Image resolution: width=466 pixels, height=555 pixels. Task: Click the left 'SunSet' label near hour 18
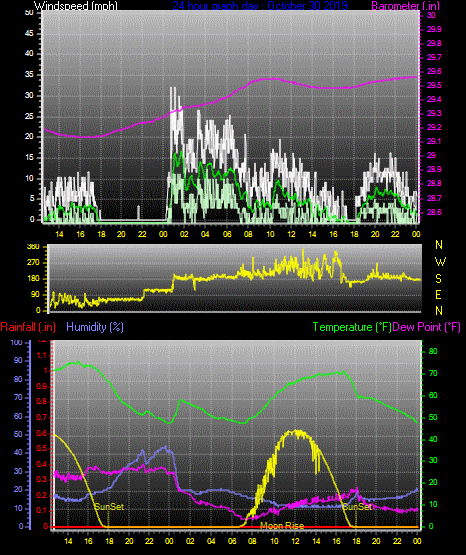coord(109,507)
